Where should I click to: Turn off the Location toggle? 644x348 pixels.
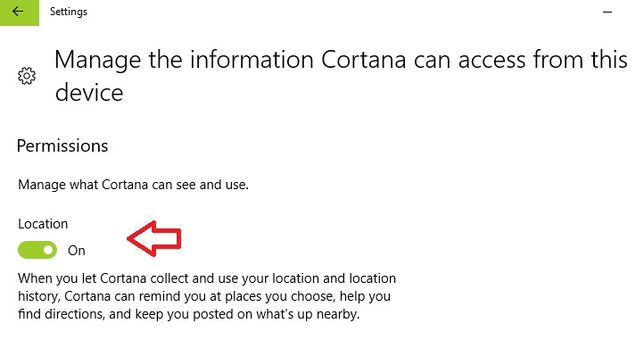[37, 250]
